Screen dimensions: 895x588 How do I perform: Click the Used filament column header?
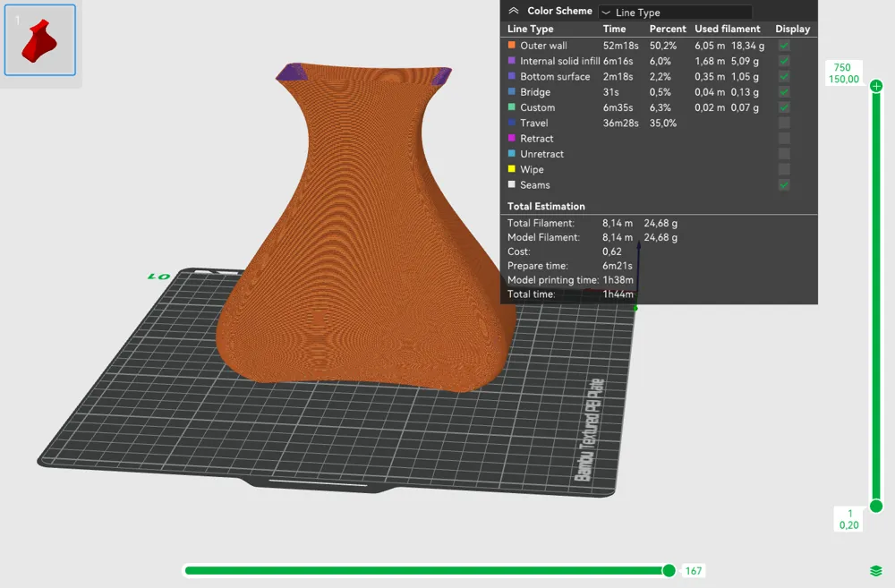click(x=727, y=29)
